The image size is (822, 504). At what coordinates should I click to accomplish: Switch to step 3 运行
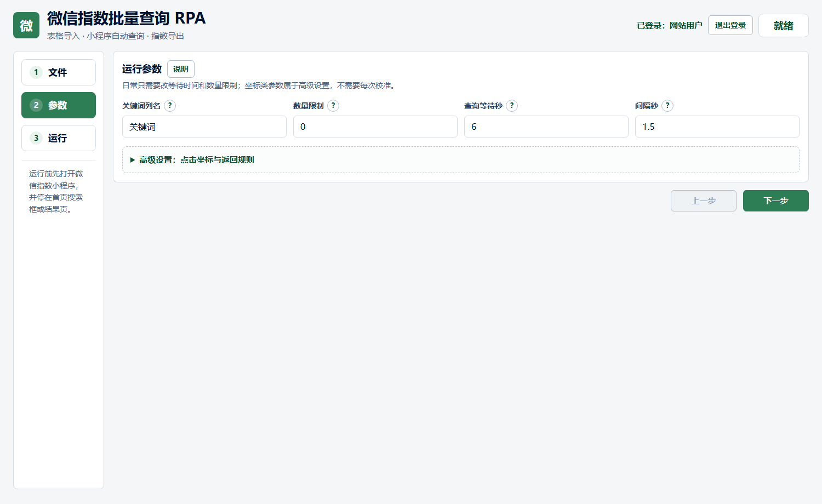(x=59, y=138)
